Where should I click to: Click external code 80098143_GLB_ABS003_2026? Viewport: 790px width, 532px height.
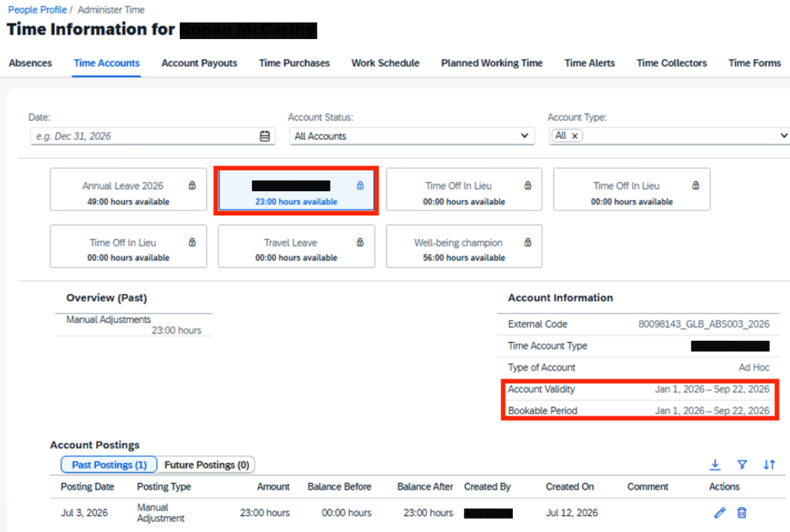[x=704, y=324]
